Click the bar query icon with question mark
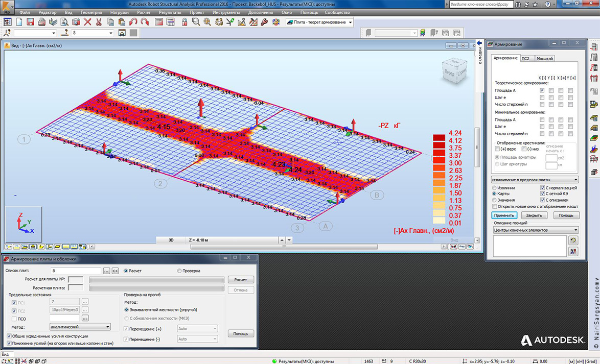Image resolution: width=600 pixels, height=364 pixels. tap(66, 33)
